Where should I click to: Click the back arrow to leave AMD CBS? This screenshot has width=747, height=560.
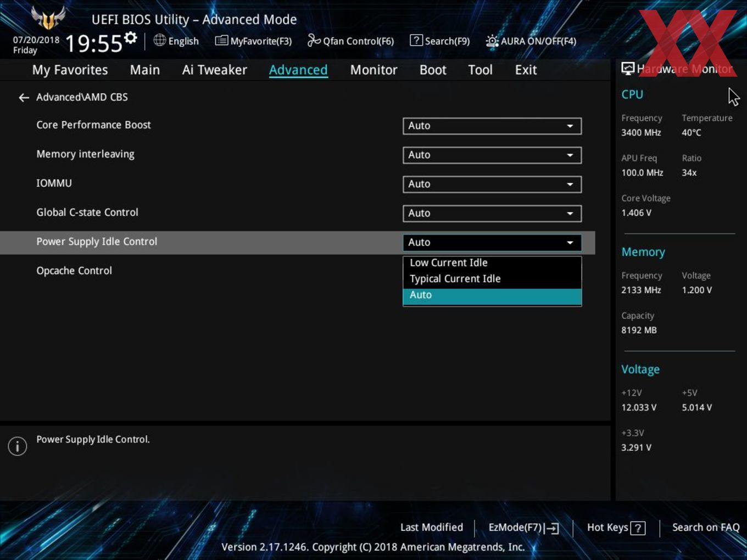click(x=24, y=98)
